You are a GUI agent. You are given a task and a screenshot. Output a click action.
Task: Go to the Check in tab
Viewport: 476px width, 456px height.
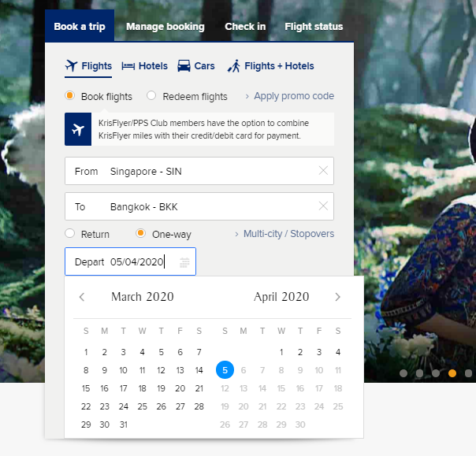coord(245,27)
